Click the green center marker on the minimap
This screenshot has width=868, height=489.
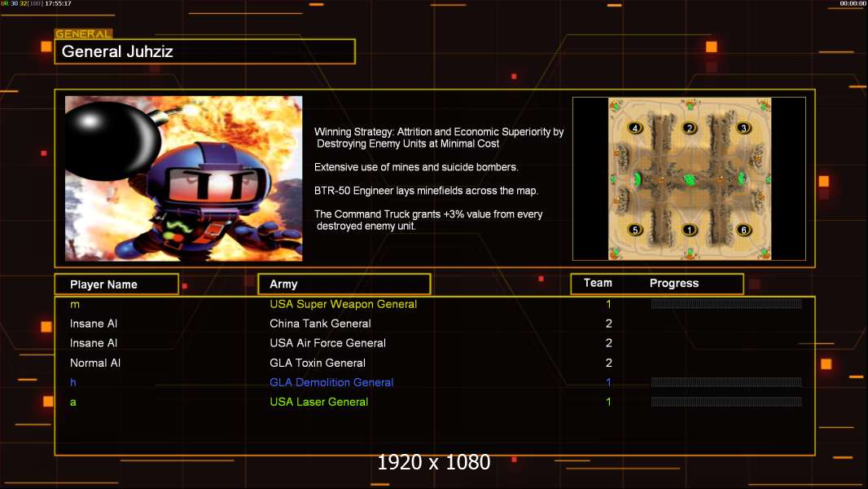coord(689,179)
